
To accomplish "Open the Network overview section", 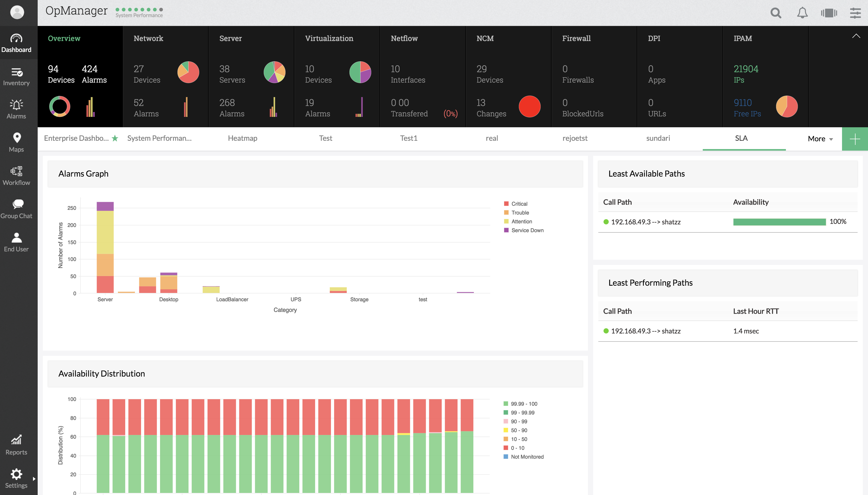I will 148,38.
